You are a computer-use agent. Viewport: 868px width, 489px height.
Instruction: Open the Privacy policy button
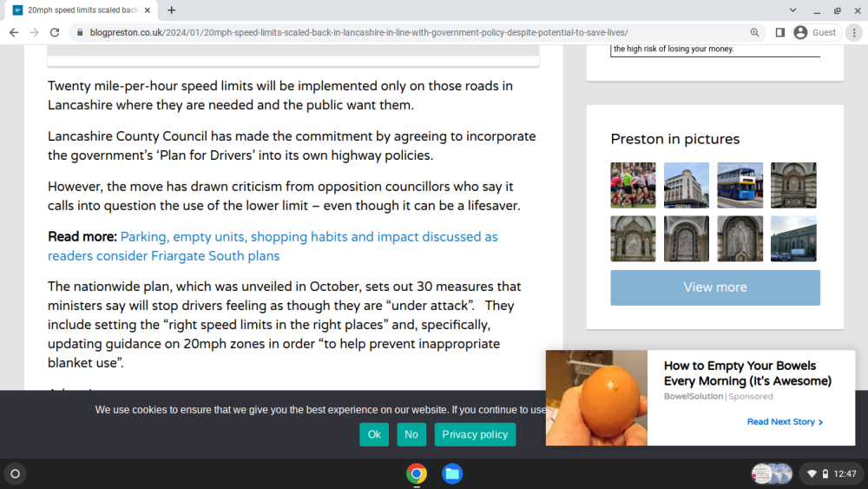click(x=475, y=435)
